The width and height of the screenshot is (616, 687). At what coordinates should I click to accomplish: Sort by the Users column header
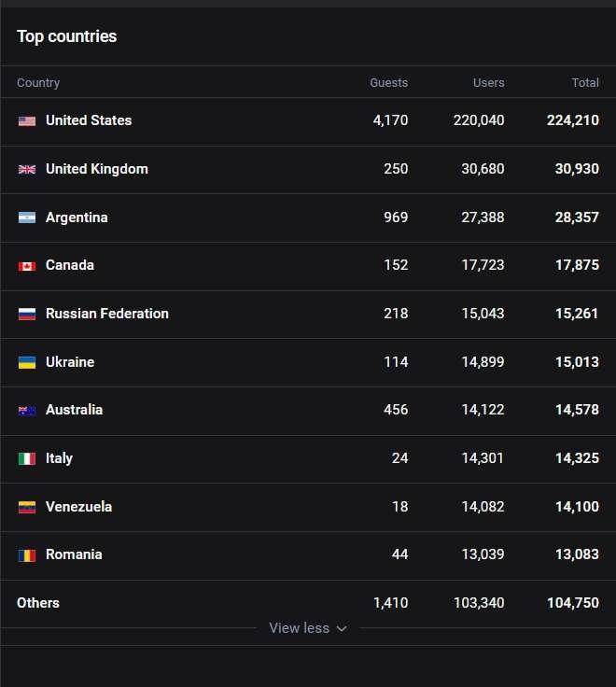coord(488,82)
